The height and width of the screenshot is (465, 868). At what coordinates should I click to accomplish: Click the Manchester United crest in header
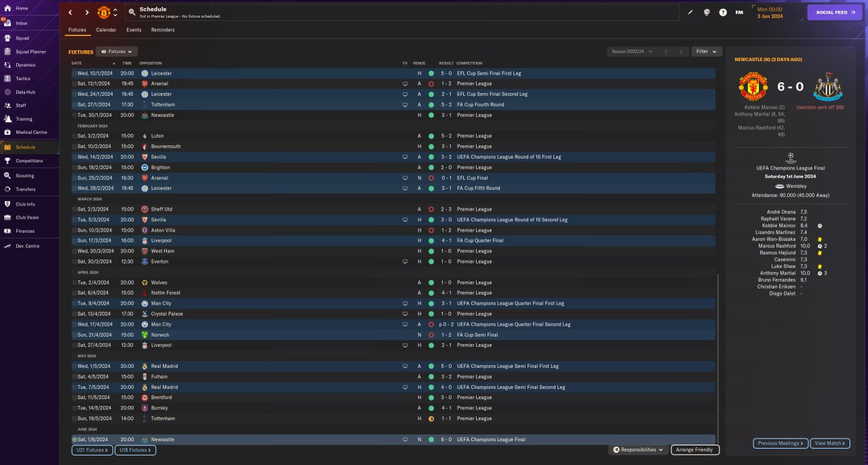coord(104,12)
